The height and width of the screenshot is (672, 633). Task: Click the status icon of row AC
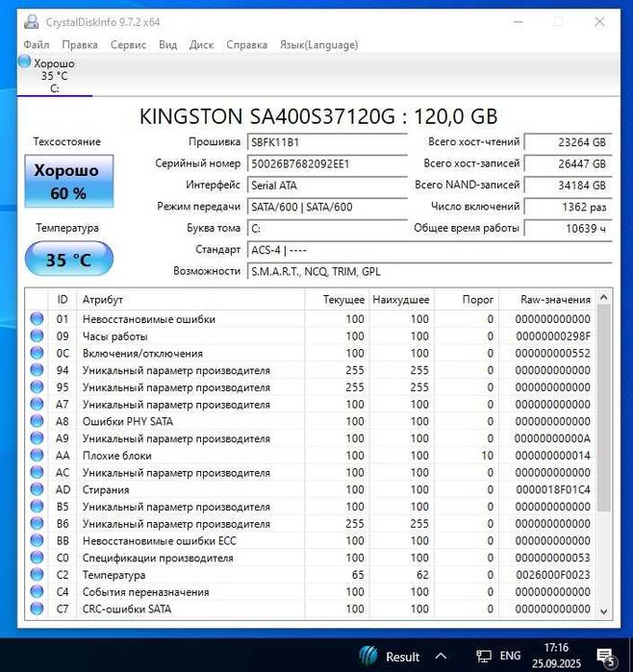[37, 472]
